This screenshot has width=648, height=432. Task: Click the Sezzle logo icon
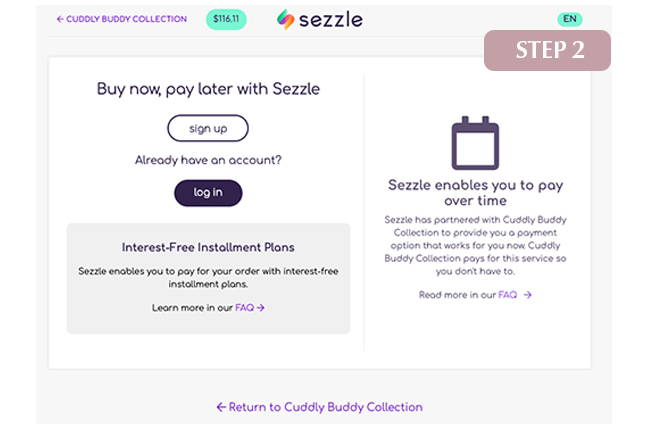(286, 19)
